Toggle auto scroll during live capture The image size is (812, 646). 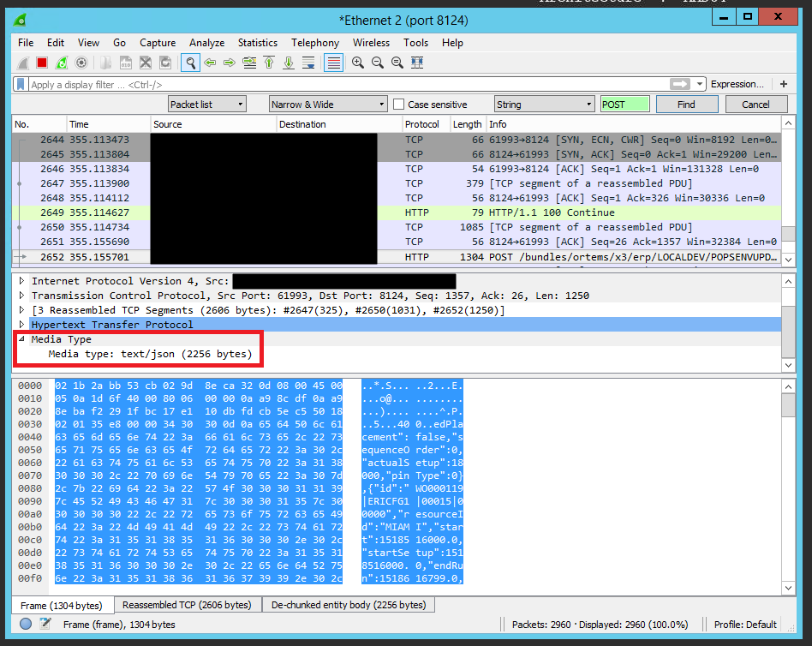[308, 63]
